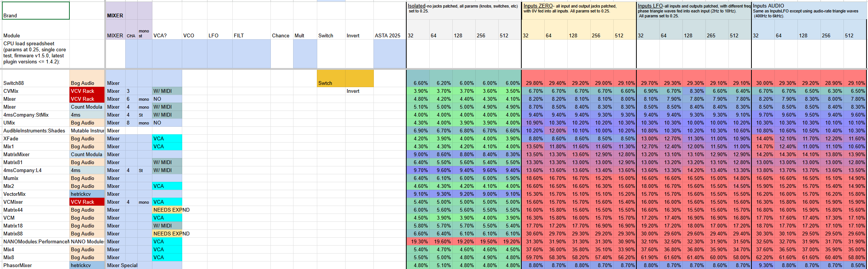Click the 9.70% value in 4msCompany:L4 row
The height and width of the screenshot is (269, 868).
pyautogui.click(x=418, y=170)
